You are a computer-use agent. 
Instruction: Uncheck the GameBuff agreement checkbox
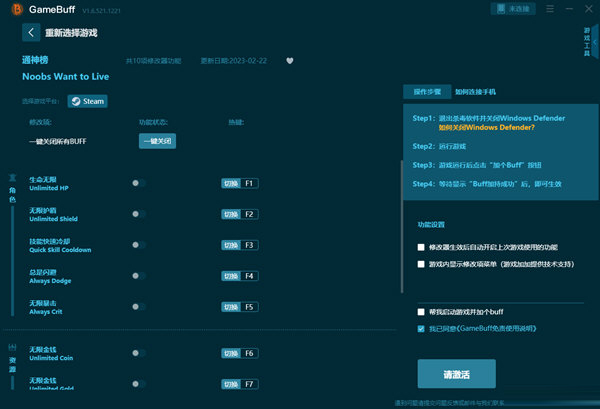point(421,327)
